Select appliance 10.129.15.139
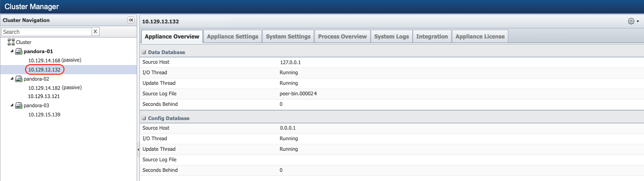The height and width of the screenshot is (181, 644). click(44, 115)
